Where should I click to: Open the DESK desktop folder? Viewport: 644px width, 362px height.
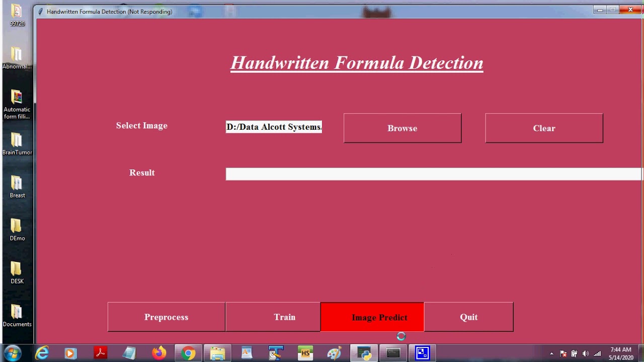17,273
